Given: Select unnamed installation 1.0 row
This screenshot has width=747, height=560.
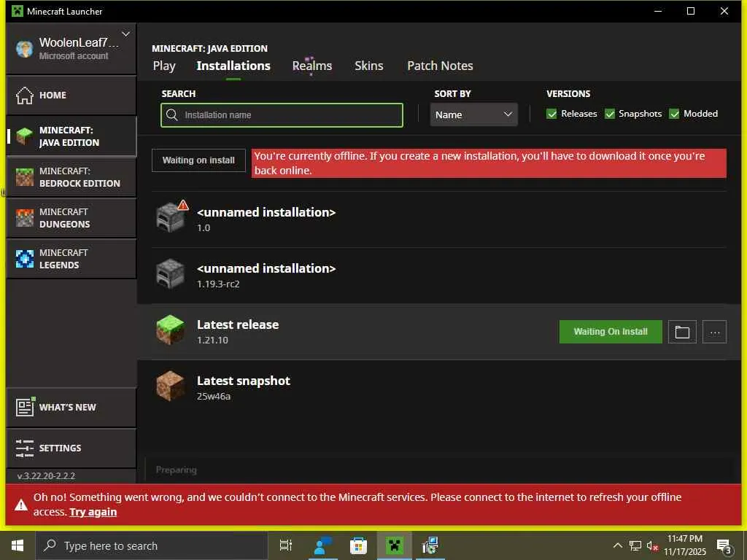Looking at the screenshot, I should click(x=439, y=219).
